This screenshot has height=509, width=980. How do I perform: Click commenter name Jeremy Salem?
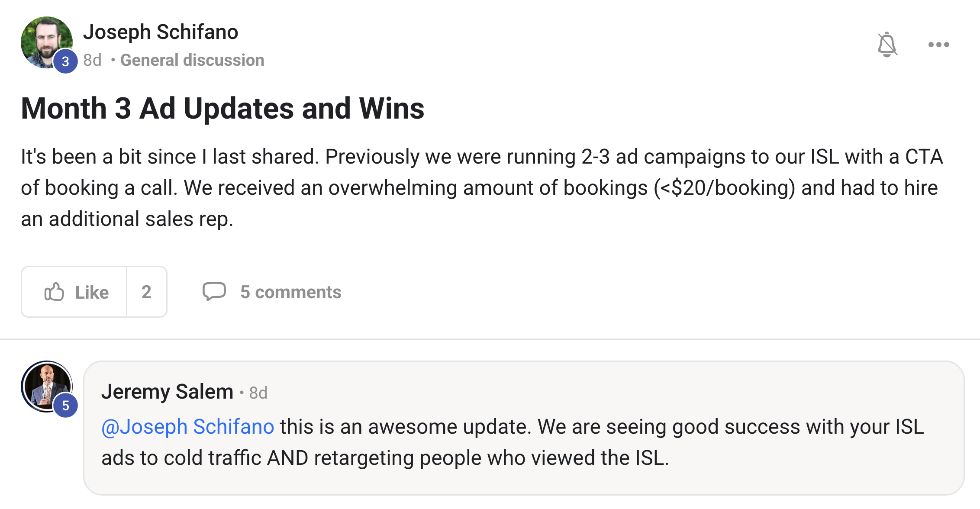[167, 392]
